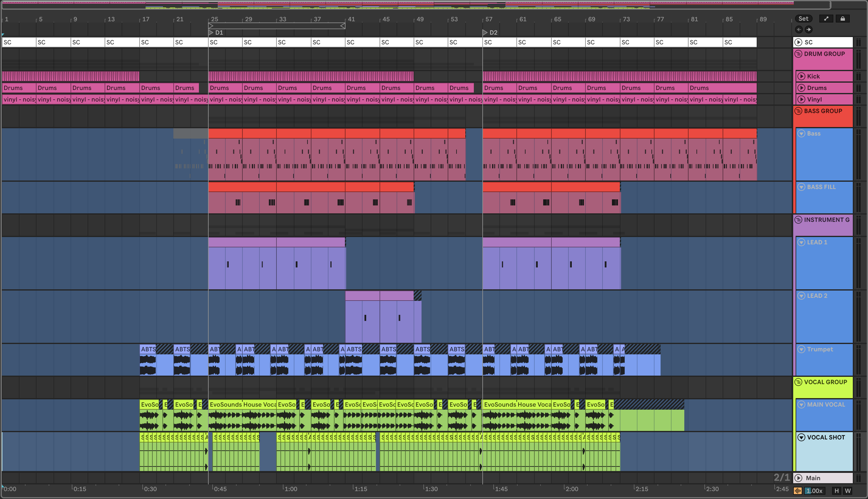Select first Drums clip in arrangement

click(19, 88)
